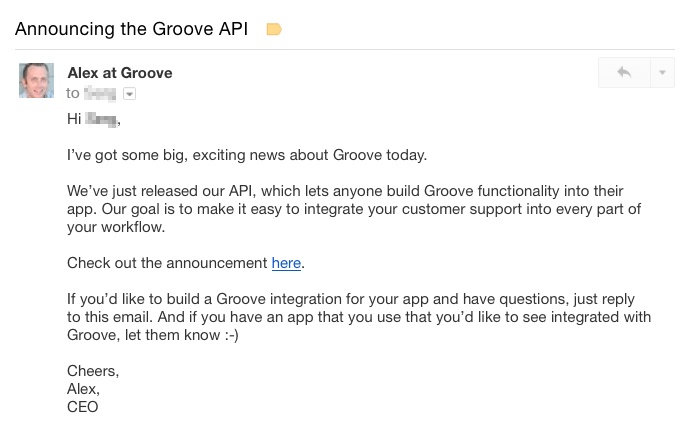This screenshot has height=430, width=690.
Task: Click the 'Check out the announcement' text
Action: tap(168, 263)
